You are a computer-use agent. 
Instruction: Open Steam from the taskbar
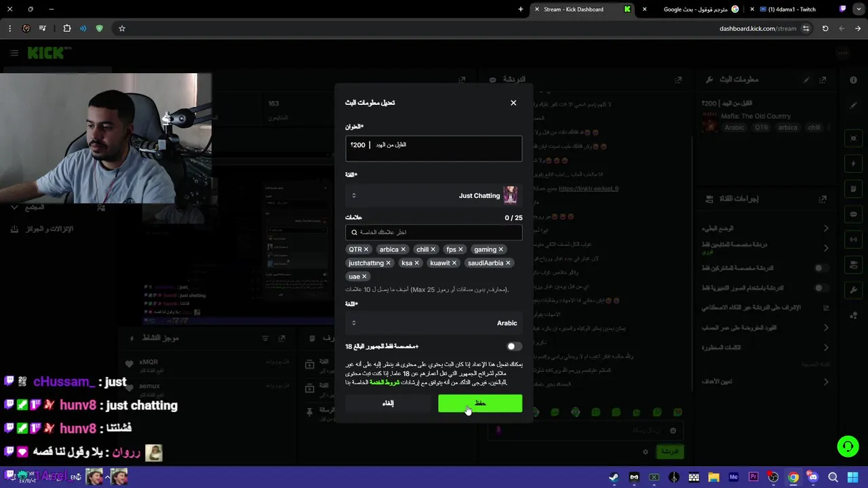[614, 477]
